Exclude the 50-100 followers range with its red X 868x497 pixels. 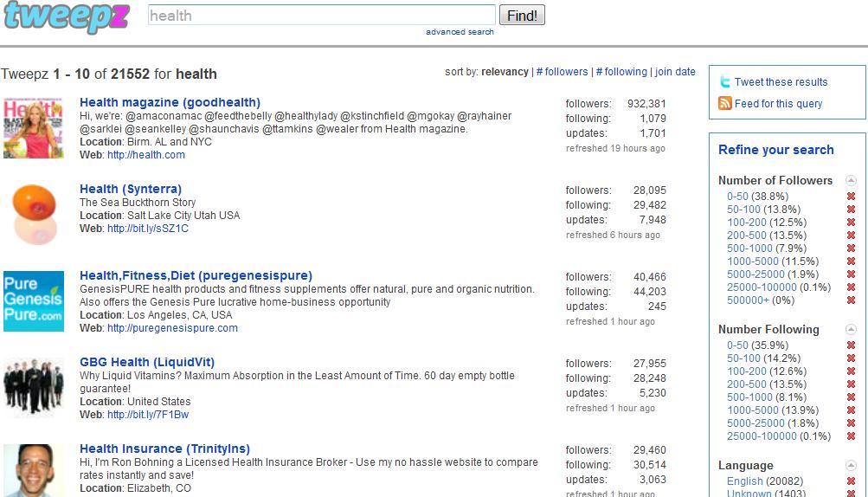851,209
